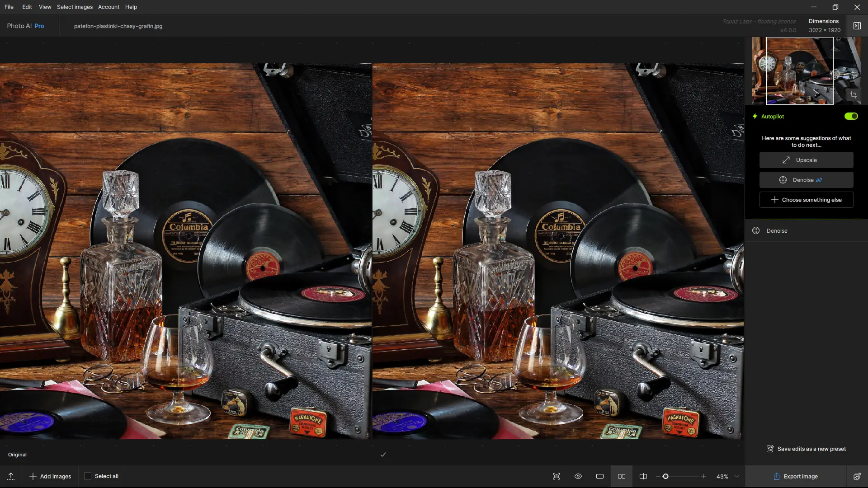The image size is (868, 488).
Task: Turn off the Autopilot toggle
Action: point(851,116)
